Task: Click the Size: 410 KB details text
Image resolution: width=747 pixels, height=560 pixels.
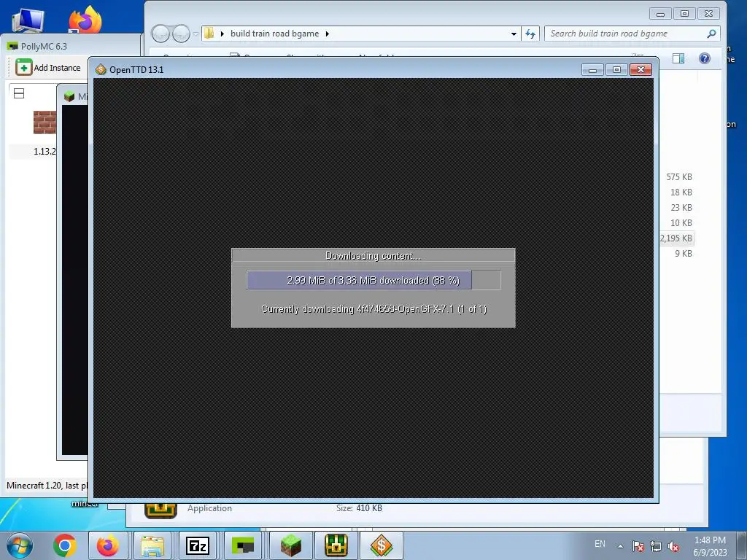Action: pyautogui.click(x=359, y=508)
